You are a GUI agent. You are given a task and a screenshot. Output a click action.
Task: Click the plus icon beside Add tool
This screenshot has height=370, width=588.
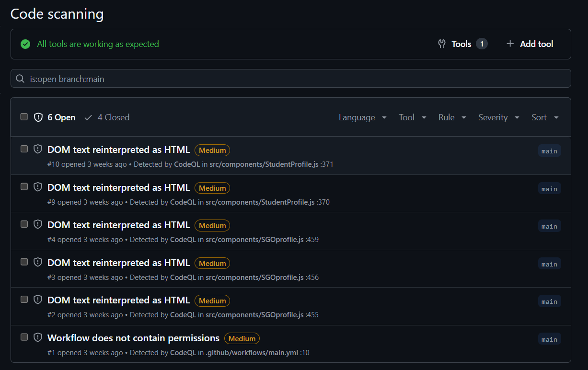point(510,44)
